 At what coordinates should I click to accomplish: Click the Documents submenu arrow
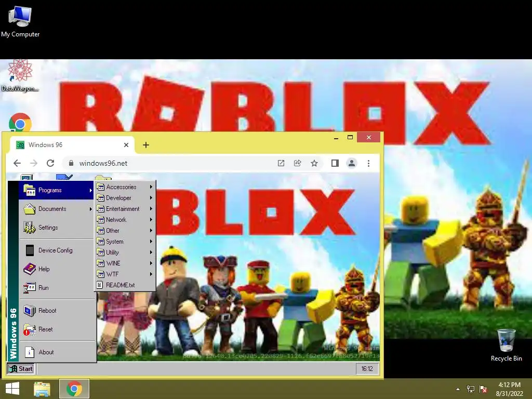click(90, 209)
